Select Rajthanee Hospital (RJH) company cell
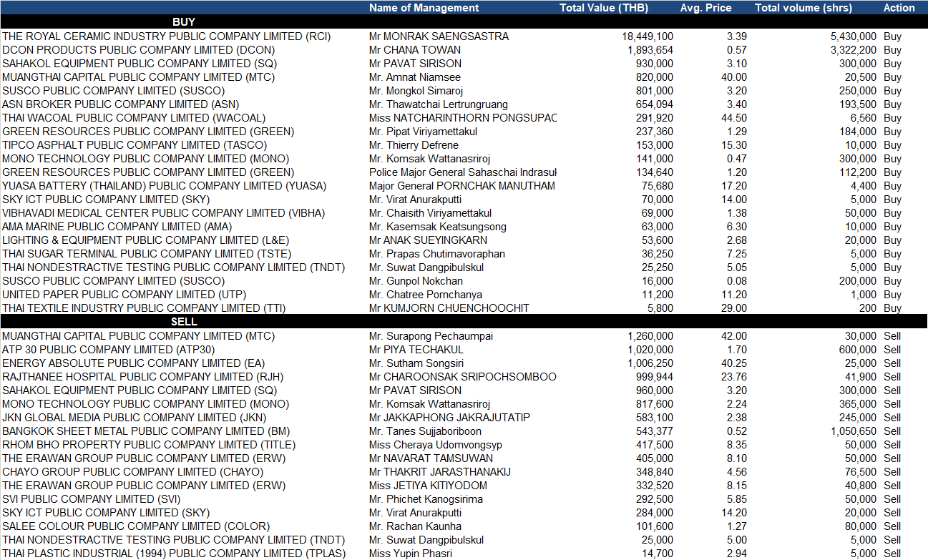The height and width of the screenshot is (560, 928). coord(143,376)
